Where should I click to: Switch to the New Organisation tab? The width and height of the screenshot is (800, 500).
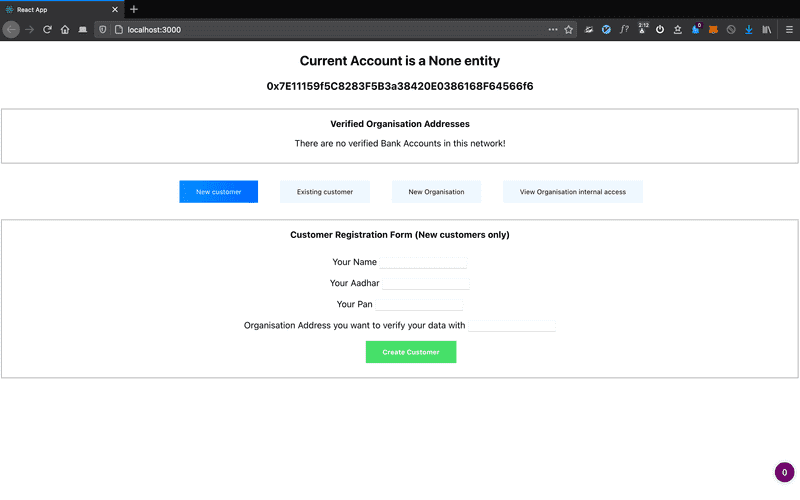[436, 192]
